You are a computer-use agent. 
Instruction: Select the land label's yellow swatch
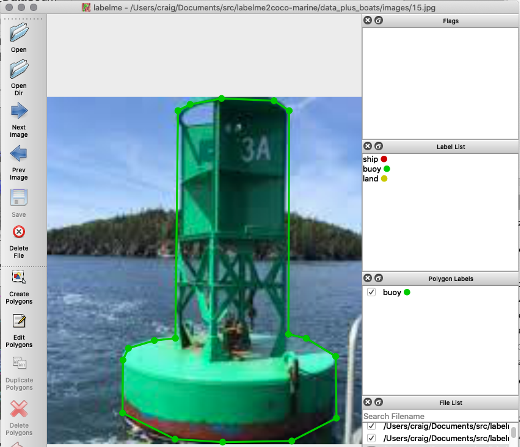click(384, 179)
